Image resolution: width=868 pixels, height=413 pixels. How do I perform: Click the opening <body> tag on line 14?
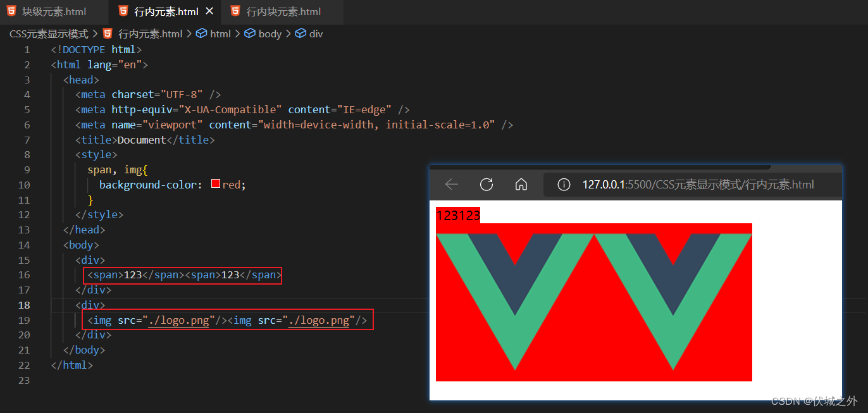coord(81,245)
